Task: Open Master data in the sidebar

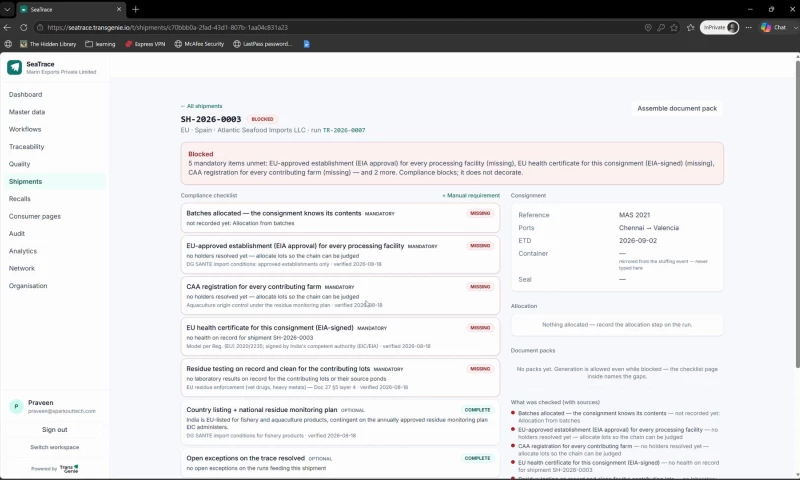Action: pos(27,112)
